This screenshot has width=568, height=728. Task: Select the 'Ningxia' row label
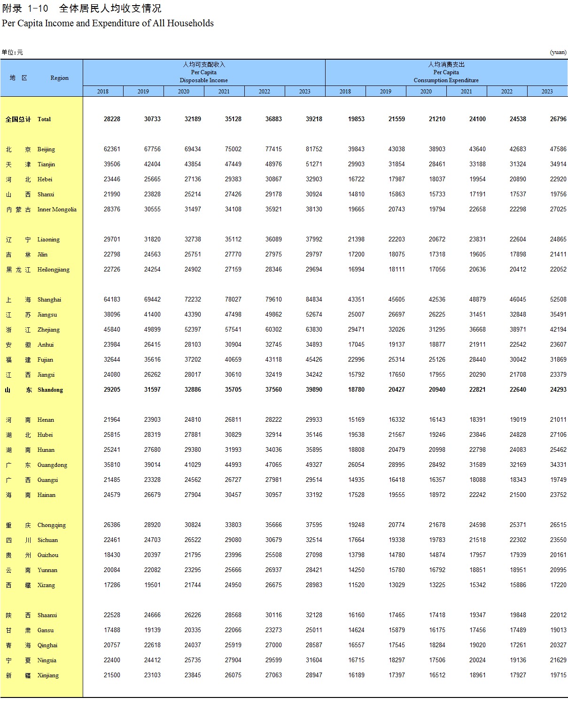(47, 660)
